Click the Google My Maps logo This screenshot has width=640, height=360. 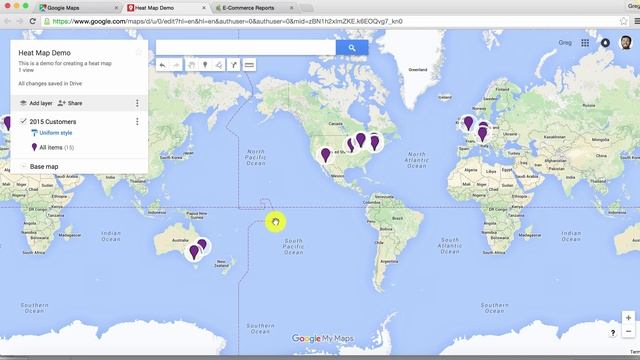tap(322, 338)
